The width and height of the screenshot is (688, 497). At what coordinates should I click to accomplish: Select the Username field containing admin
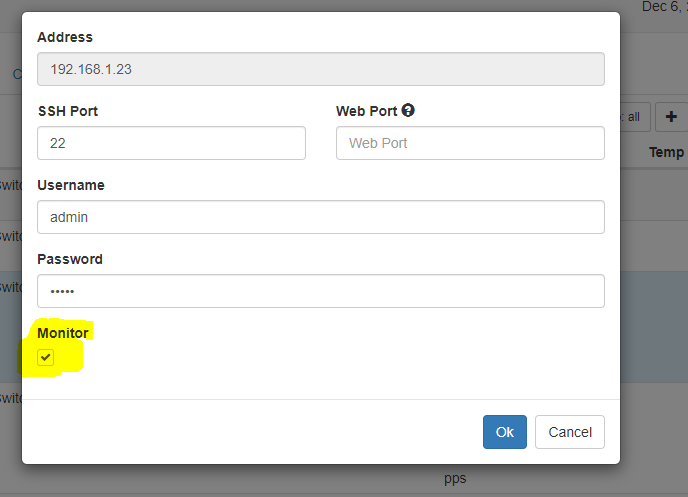320,217
